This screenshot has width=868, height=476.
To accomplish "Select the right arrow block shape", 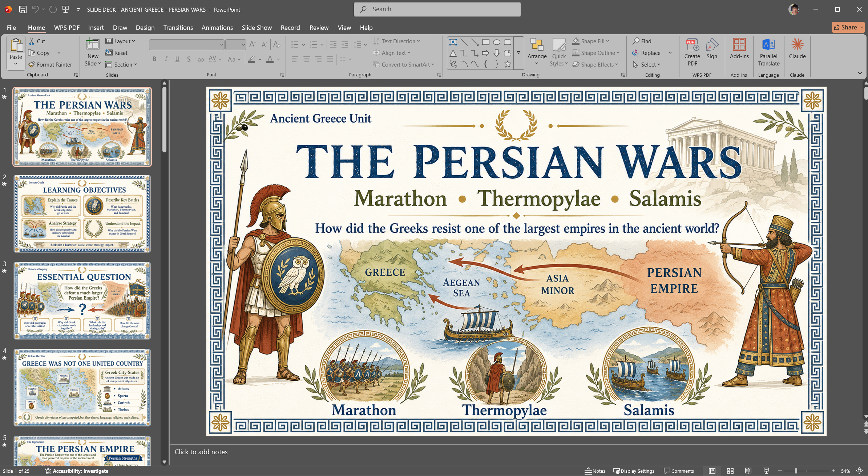I will (486, 53).
